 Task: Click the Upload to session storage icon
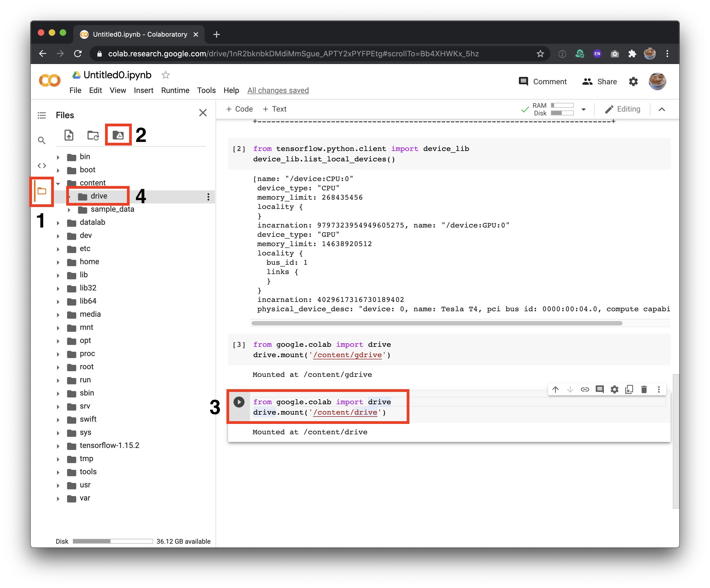click(69, 135)
